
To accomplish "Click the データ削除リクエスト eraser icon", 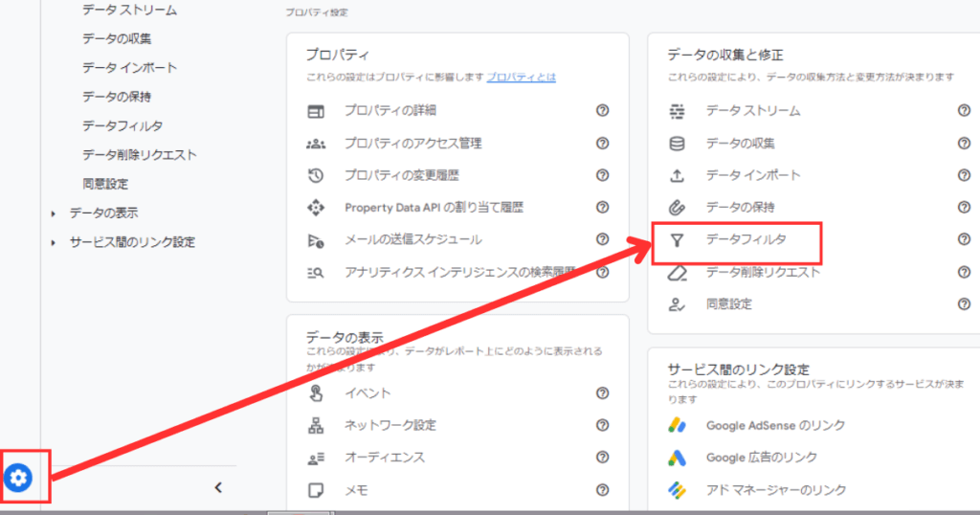I will click(x=677, y=273).
